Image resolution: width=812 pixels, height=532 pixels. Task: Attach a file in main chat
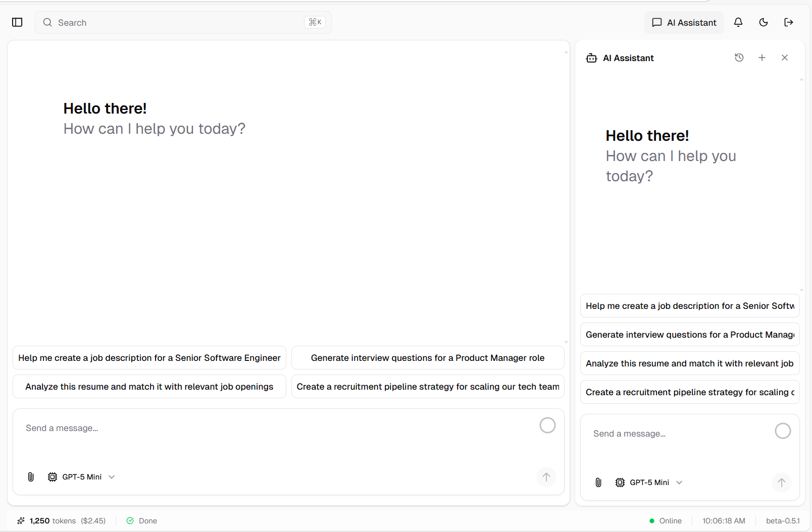pos(31,477)
